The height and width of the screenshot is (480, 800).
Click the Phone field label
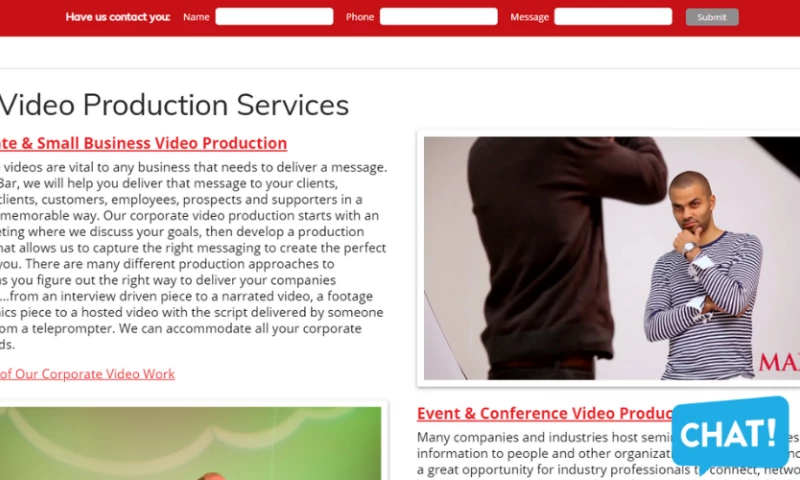coord(360,17)
